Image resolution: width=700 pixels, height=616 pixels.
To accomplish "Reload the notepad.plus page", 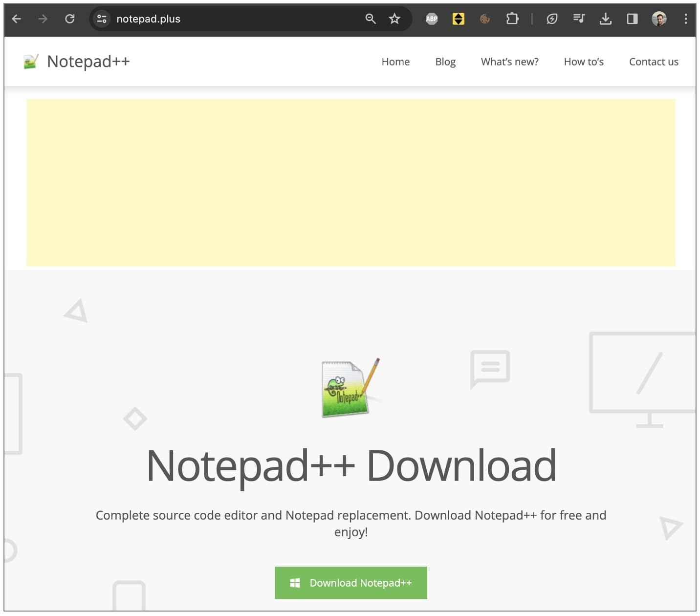I will (x=70, y=19).
